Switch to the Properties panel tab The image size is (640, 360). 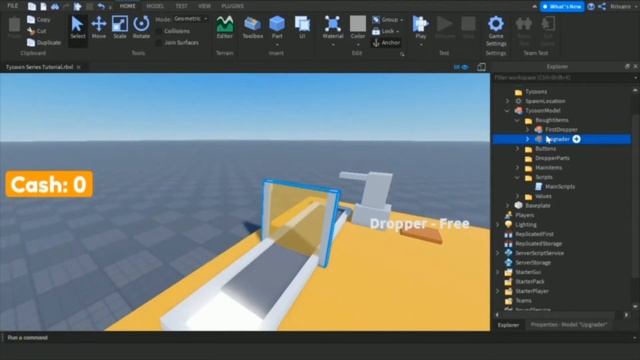point(569,325)
